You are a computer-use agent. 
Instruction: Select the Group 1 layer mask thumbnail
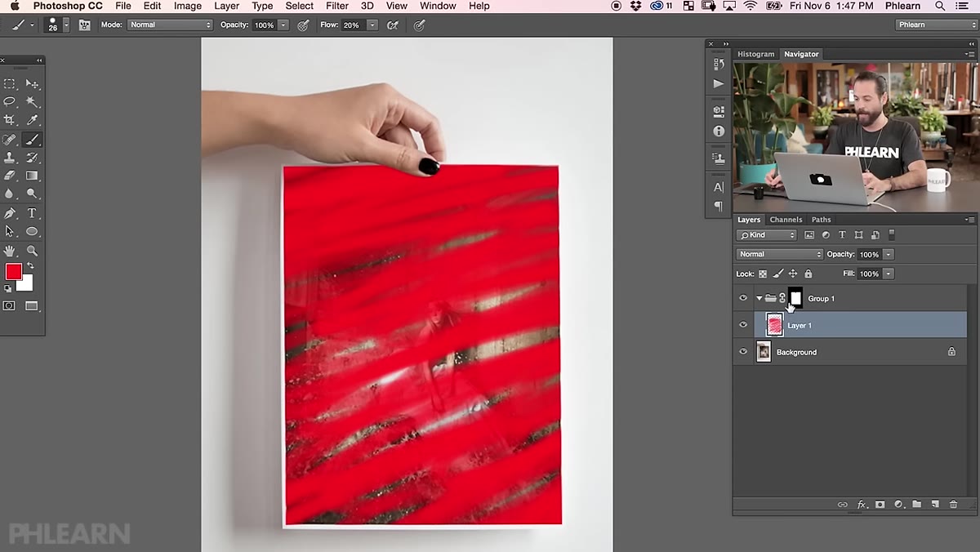pos(795,298)
